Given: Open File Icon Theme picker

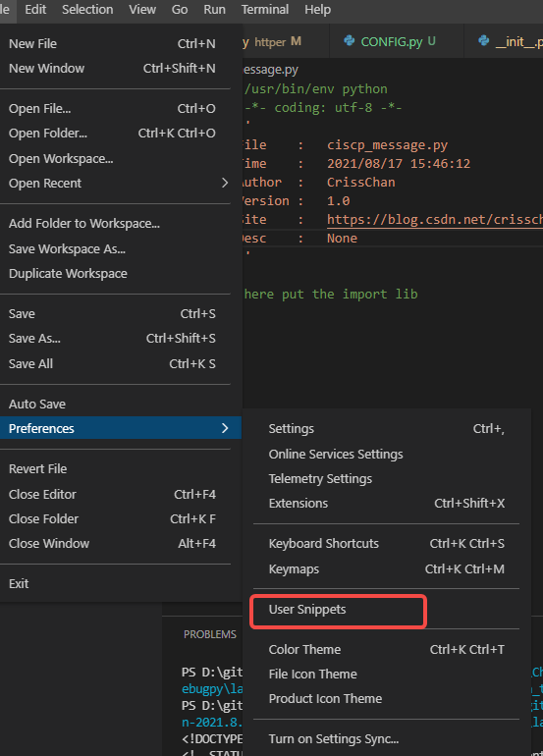Looking at the screenshot, I should tap(386, 675).
